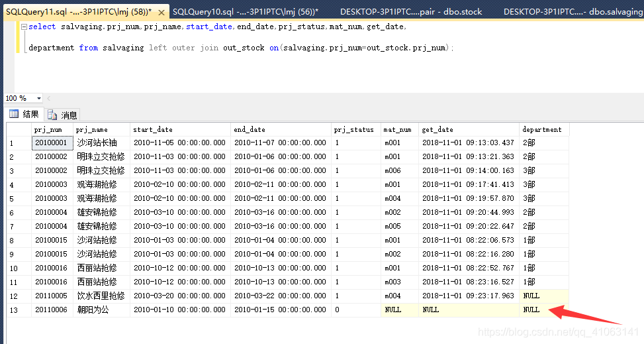Open the 100 % zoom dropdown
The height and width of the screenshot is (344, 644).
39,98
